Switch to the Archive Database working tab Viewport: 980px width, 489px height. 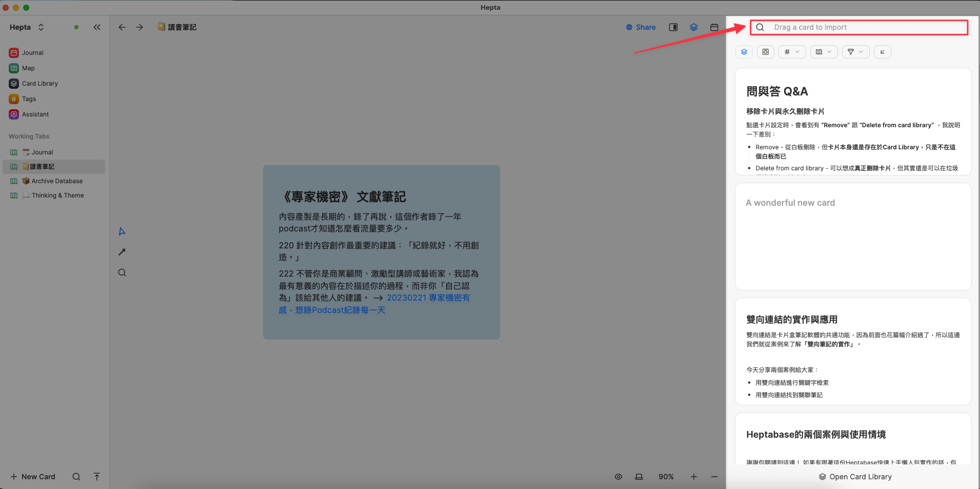[x=56, y=181]
